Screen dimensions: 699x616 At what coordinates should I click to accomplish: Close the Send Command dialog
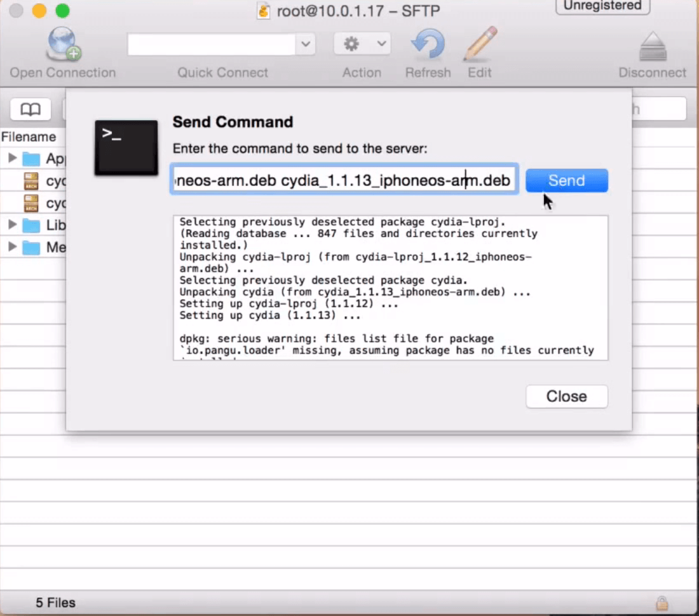tap(566, 396)
